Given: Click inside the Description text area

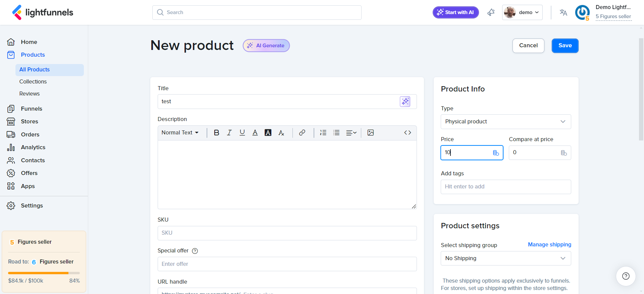Looking at the screenshot, I should pyautogui.click(x=287, y=175).
